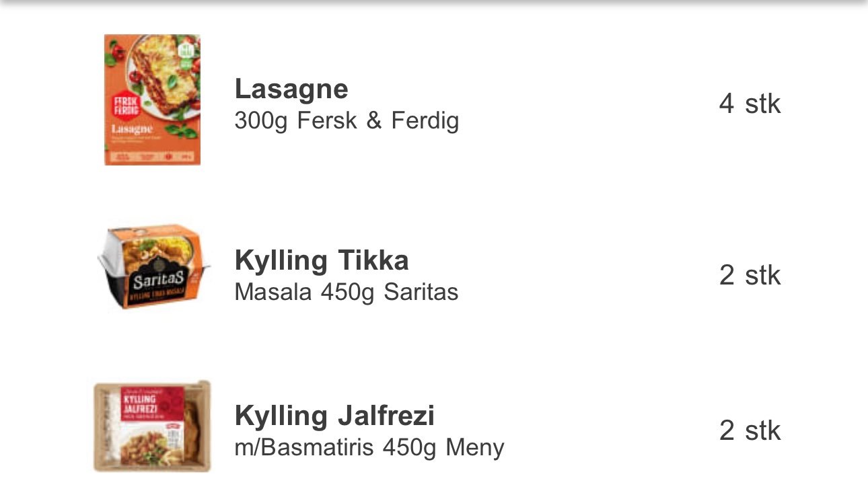This screenshot has height=495, width=868.
Task: Select the Kylling Tikka product title
Action: click(322, 260)
